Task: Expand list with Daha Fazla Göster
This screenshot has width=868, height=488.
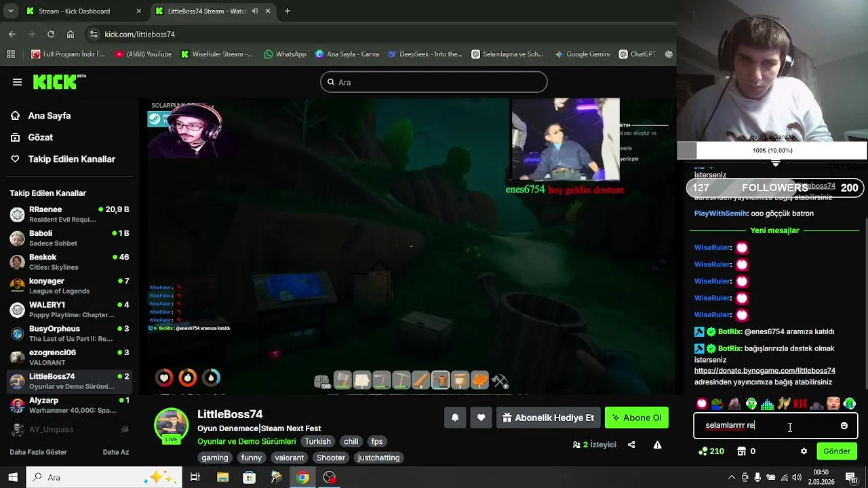Action: 38,452
